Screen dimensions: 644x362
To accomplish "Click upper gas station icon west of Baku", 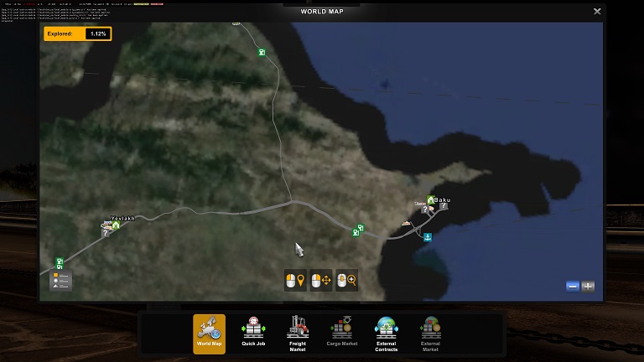I will pyautogui.click(x=361, y=227).
